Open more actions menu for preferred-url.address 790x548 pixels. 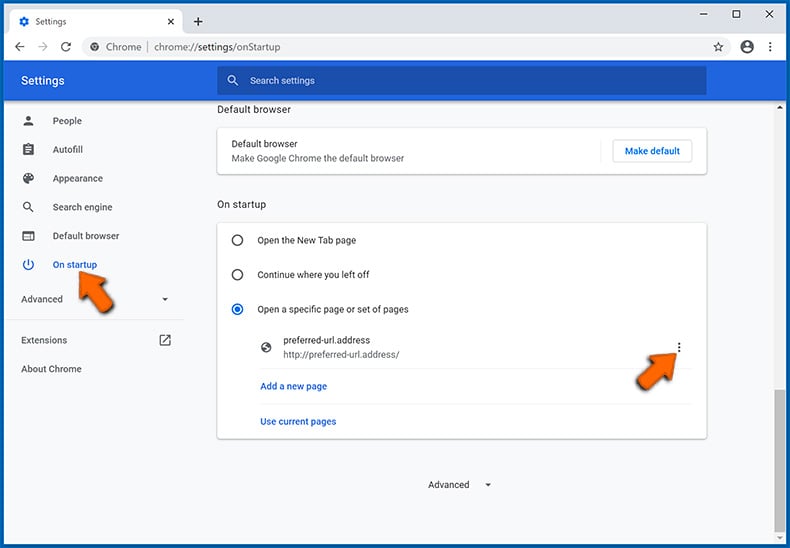coord(679,347)
